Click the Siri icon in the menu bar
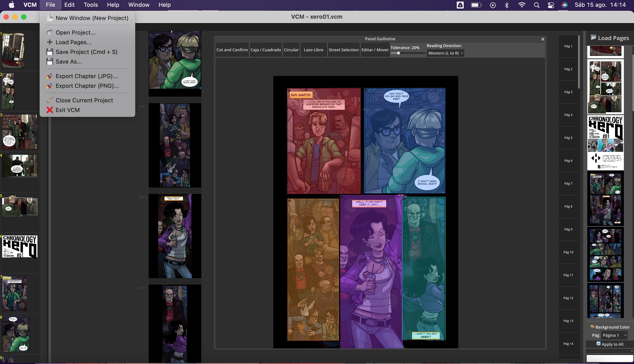The image size is (634, 364). (x=564, y=5)
